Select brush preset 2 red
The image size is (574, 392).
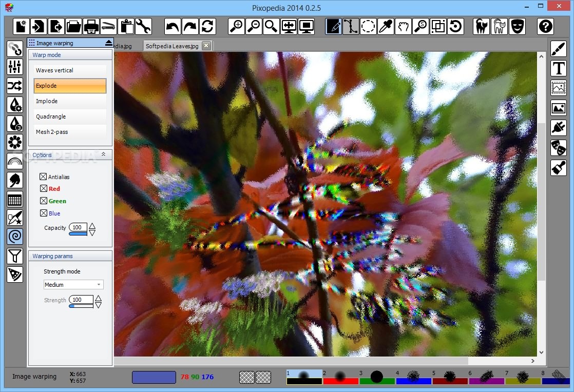(x=340, y=377)
